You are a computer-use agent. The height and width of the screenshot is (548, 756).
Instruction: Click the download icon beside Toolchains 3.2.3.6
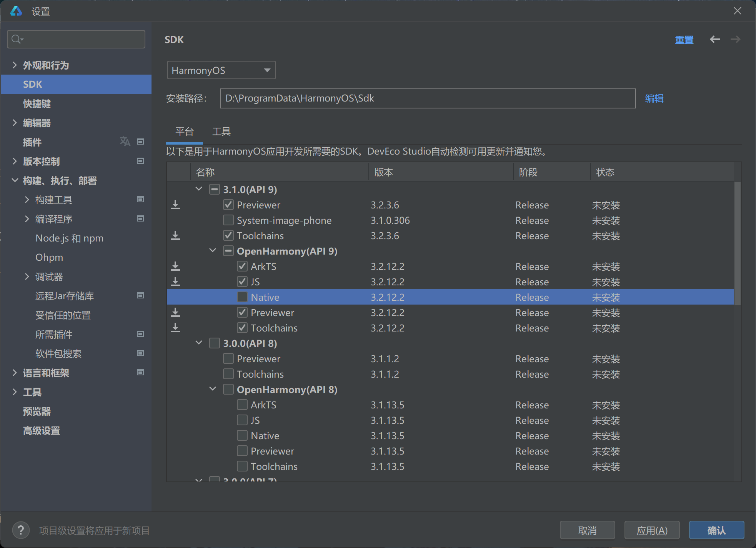(175, 235)
